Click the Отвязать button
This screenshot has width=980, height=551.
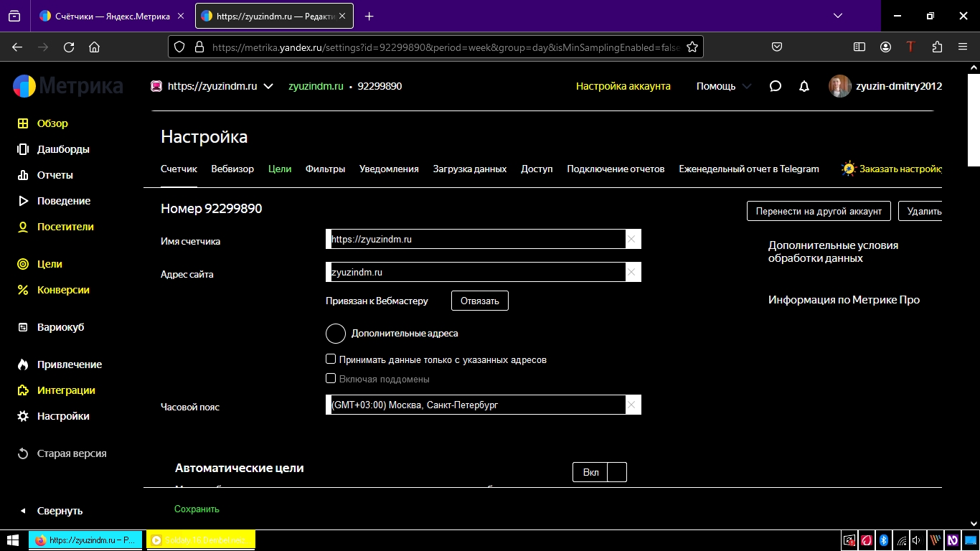pyautogui.click(x=480, y=301)
